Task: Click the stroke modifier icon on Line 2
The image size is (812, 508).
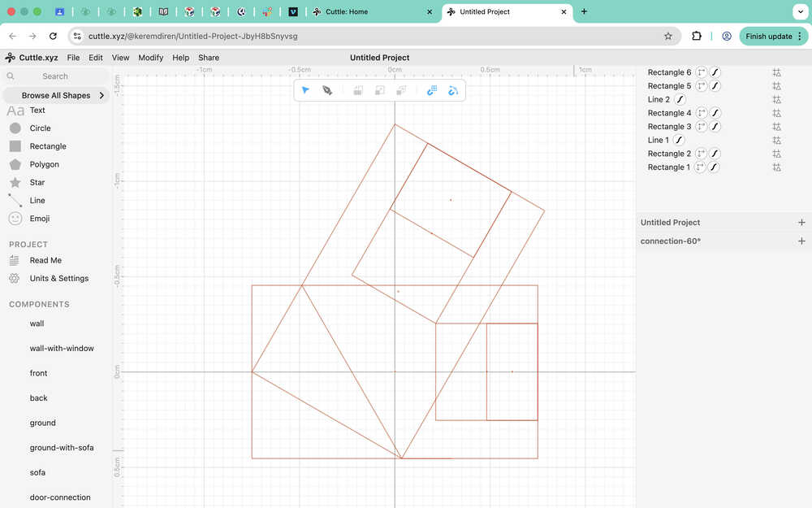Action: click(680, 99)
